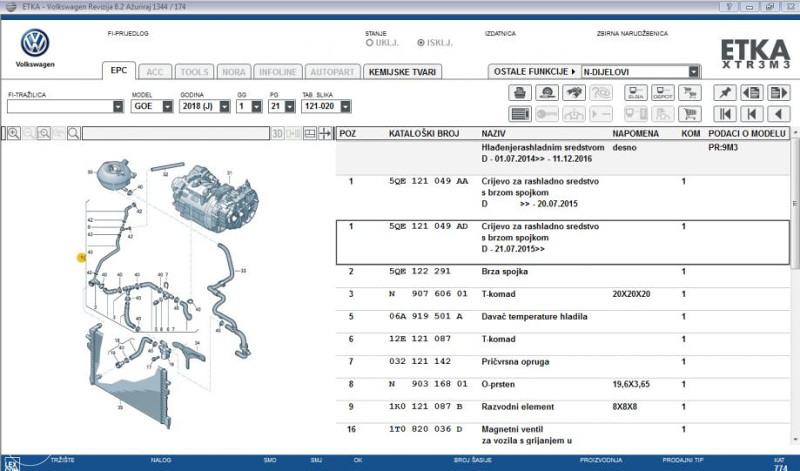Jump to first illustration with skip-start arrow
This screenshot has width=800, height=471.
724,114
